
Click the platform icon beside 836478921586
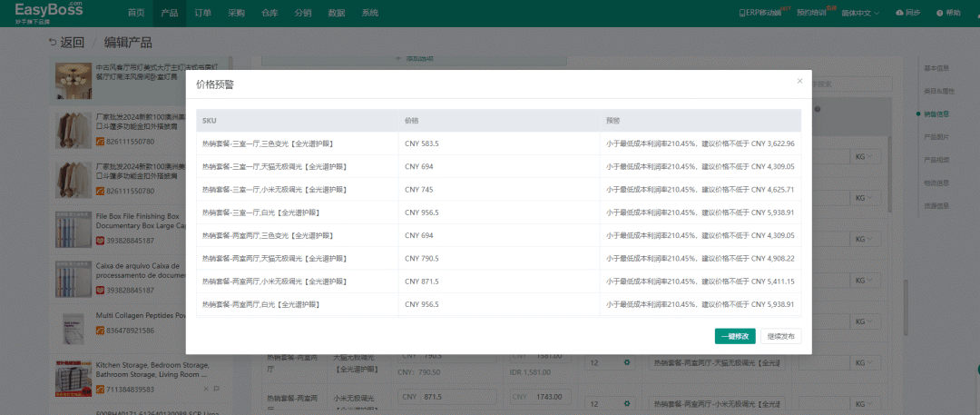coord(100,331)
